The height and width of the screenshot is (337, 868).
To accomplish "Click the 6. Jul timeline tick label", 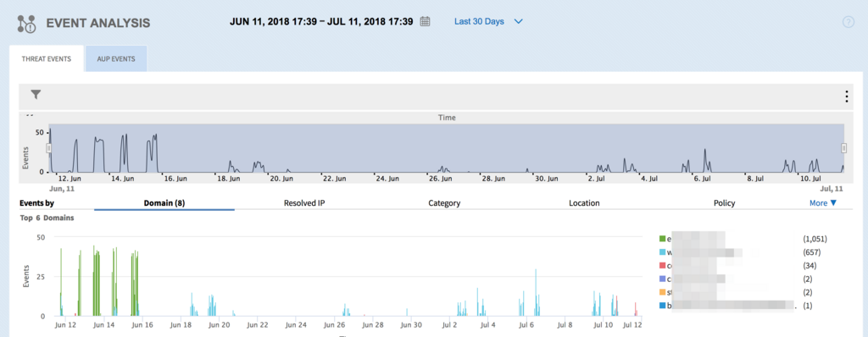I will pos(704,179).
